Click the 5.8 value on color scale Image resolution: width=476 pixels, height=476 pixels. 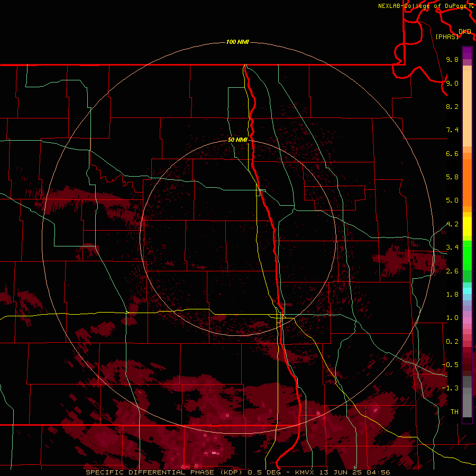point(452,177)
